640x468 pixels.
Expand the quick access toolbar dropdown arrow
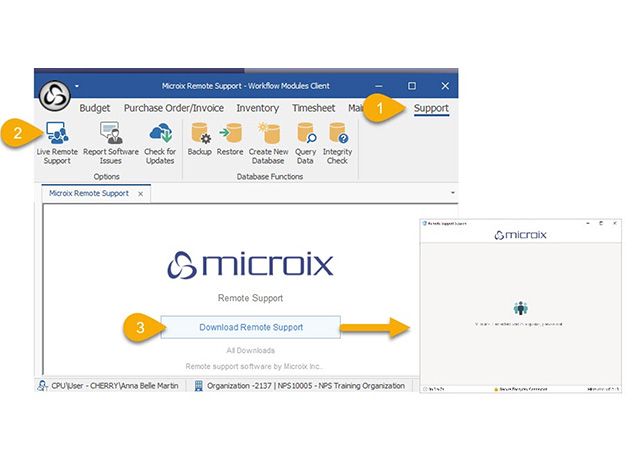76,86
